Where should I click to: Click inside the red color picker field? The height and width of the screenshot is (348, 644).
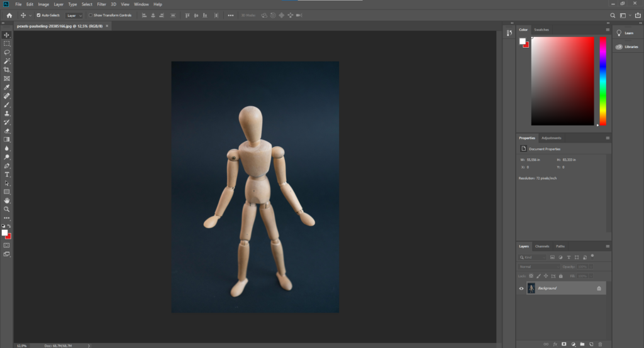pyautogui.click(x=562, y=81)
